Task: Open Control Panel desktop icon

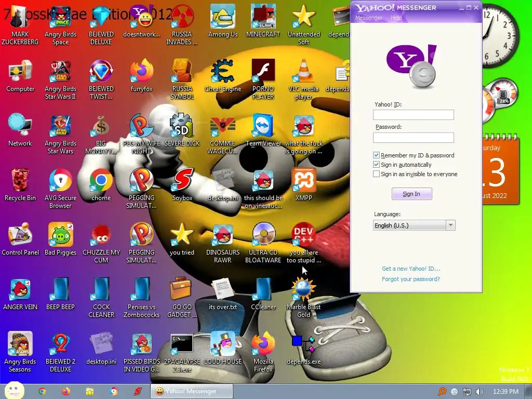Action: pos(20,240)
